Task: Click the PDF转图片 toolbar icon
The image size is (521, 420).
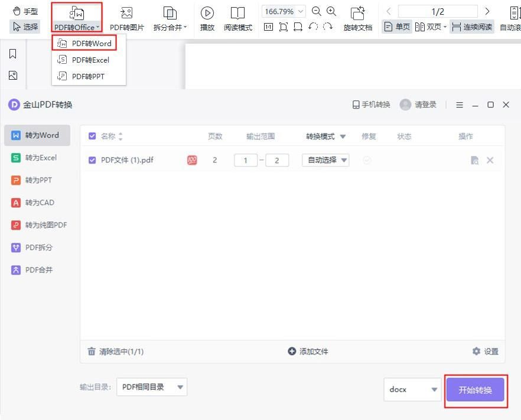Action: pos(126,13)
